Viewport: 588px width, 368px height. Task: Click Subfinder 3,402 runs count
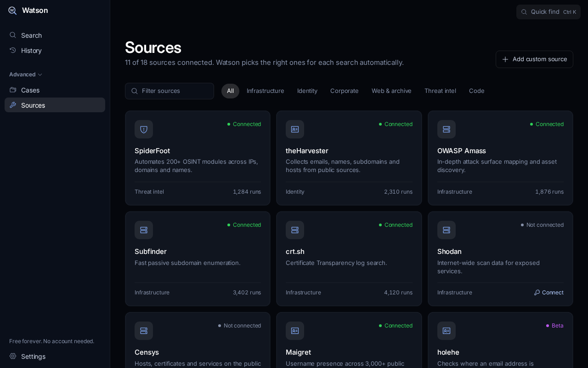[x=247, y=293]
